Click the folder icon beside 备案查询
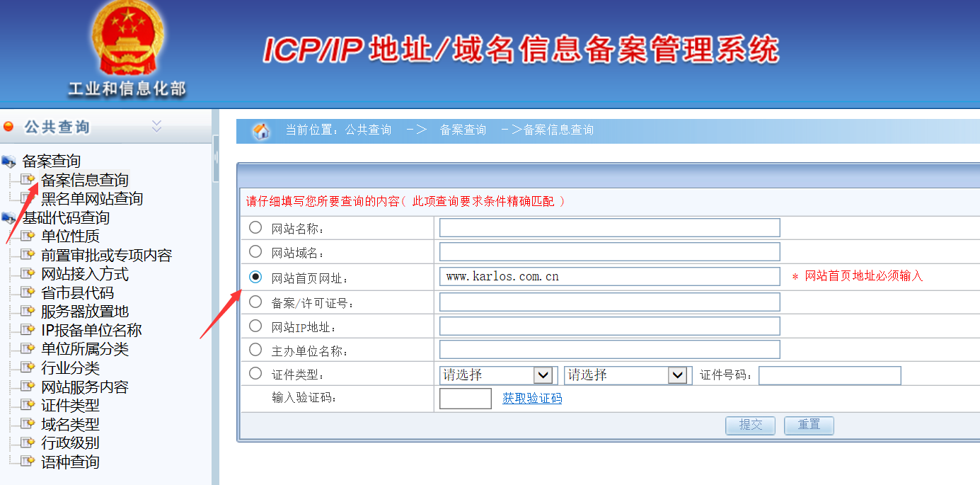 pos(9,162)
